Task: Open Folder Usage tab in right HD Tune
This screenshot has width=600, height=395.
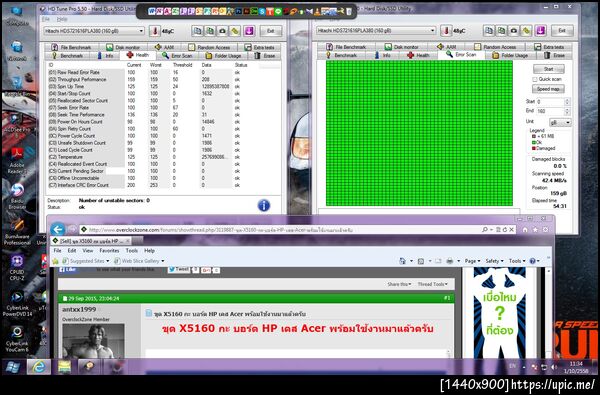Action: tap(510, 55)
